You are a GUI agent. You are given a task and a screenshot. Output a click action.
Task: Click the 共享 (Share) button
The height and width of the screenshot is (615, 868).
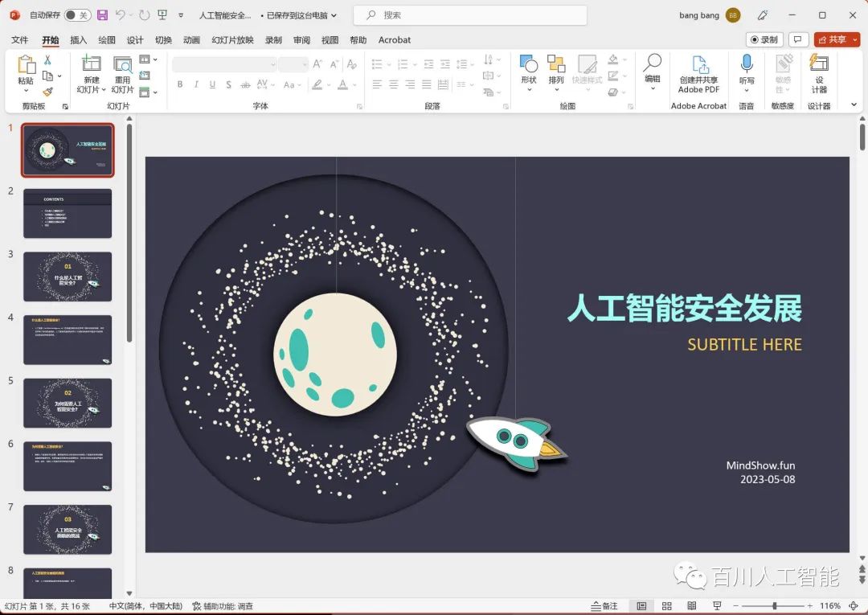tap(836, 39)
